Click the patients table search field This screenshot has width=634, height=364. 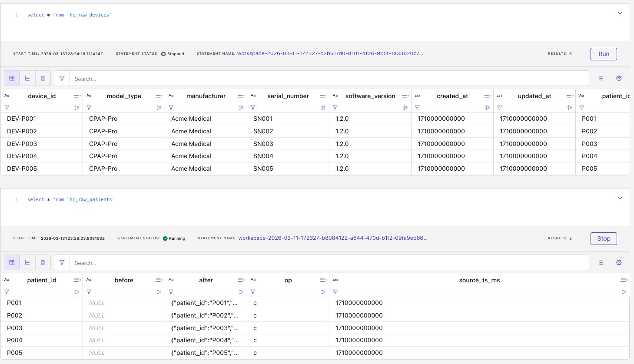click(x=329, y=263)
